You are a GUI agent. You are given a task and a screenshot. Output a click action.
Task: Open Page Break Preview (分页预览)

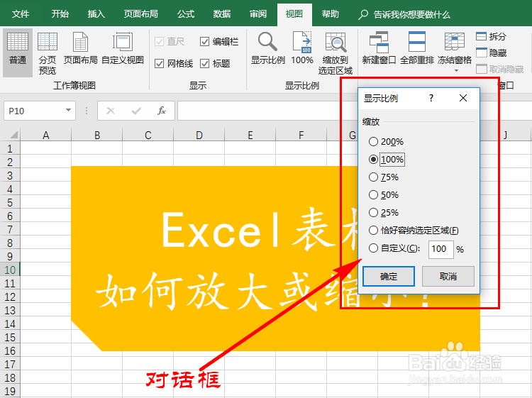(x=47, y=53)
